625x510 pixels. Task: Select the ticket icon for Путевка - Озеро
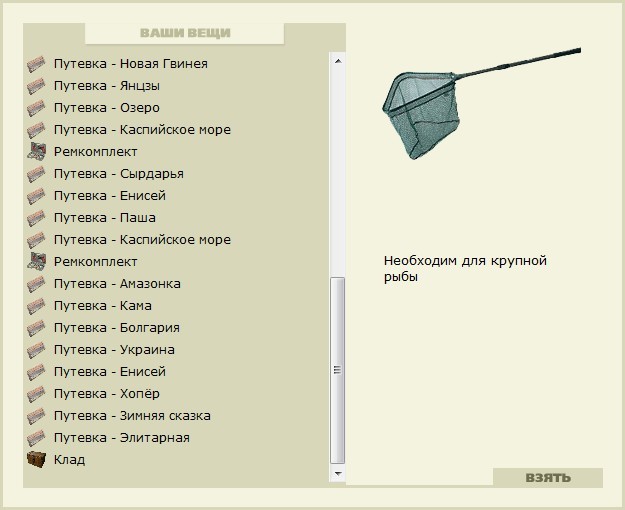[x=36, y=108]
